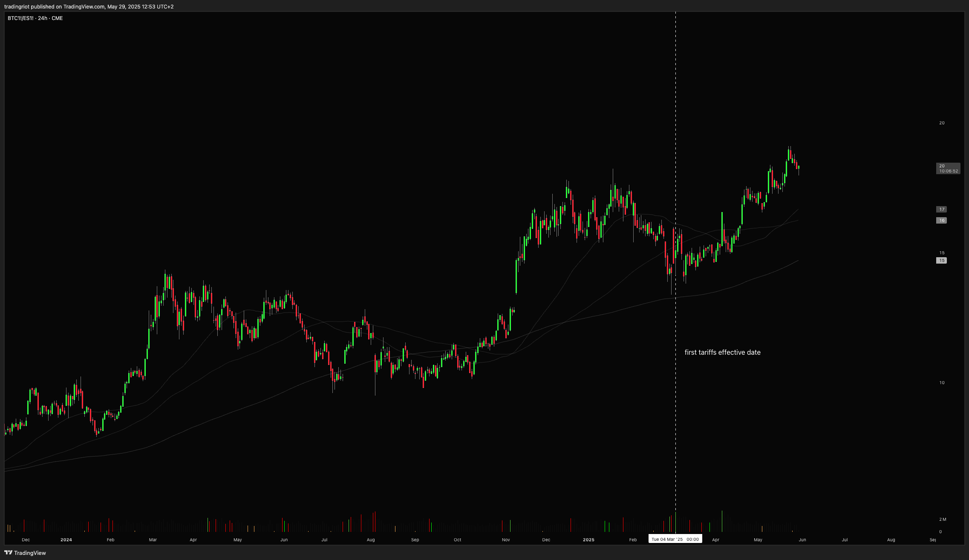Click the 2 M volume scale label
Viewport: 969px width, 560px height.
point(943,520)
